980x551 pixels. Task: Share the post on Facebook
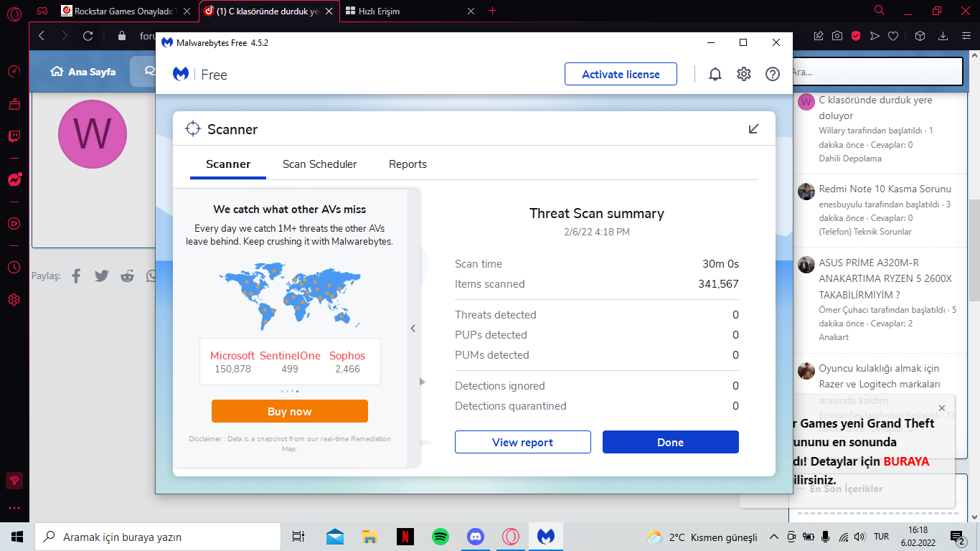(77, 275)
